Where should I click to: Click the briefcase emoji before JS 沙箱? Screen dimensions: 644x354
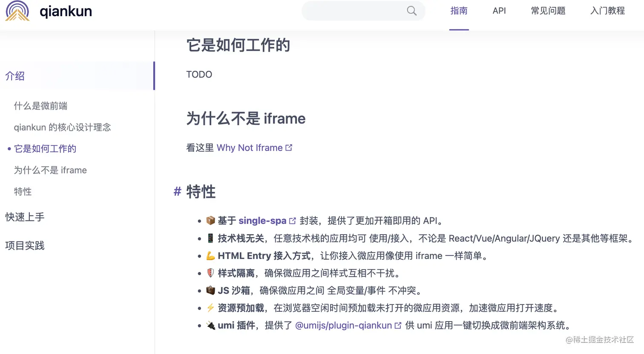click(x=210, y=290)
